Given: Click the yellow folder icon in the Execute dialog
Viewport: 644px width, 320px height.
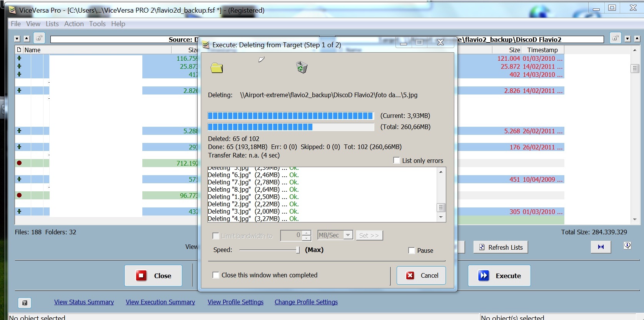Looking at the screenshot, I should pyautogui.click(x=217, y=68).
